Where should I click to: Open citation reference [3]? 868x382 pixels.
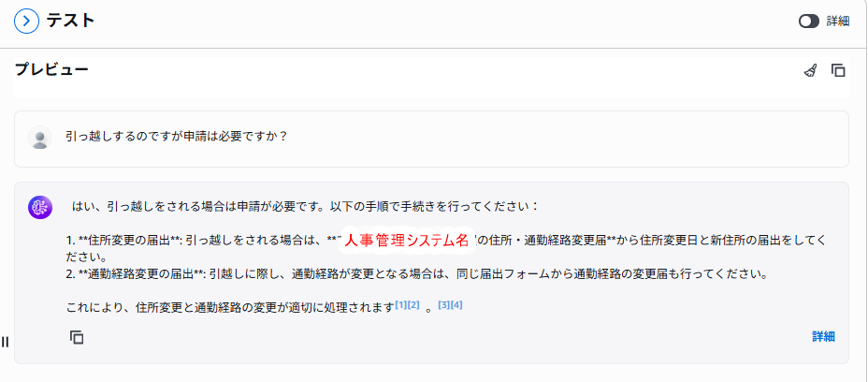(x=444, y=304)
